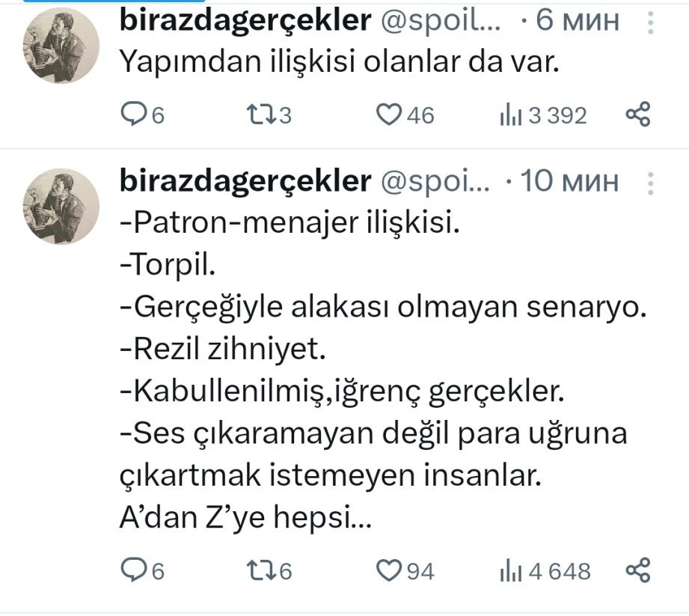
Task: Open profile picture on the 6 мин tweet
Action: coord(62,46)
